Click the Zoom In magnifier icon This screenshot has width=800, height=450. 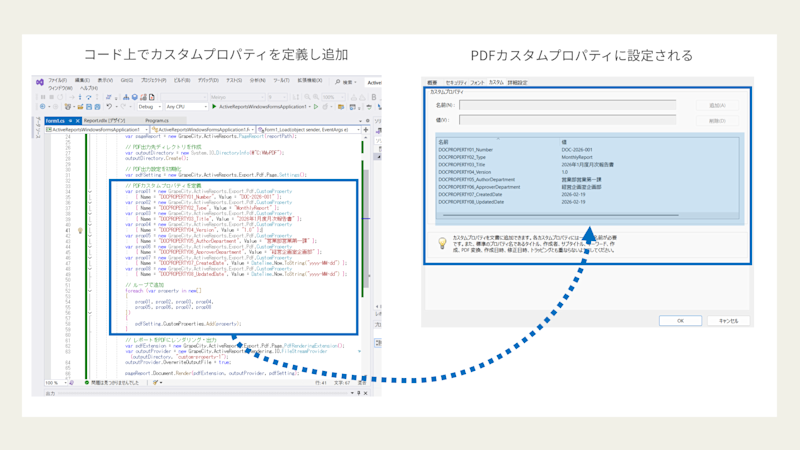[x=316, y=97]
